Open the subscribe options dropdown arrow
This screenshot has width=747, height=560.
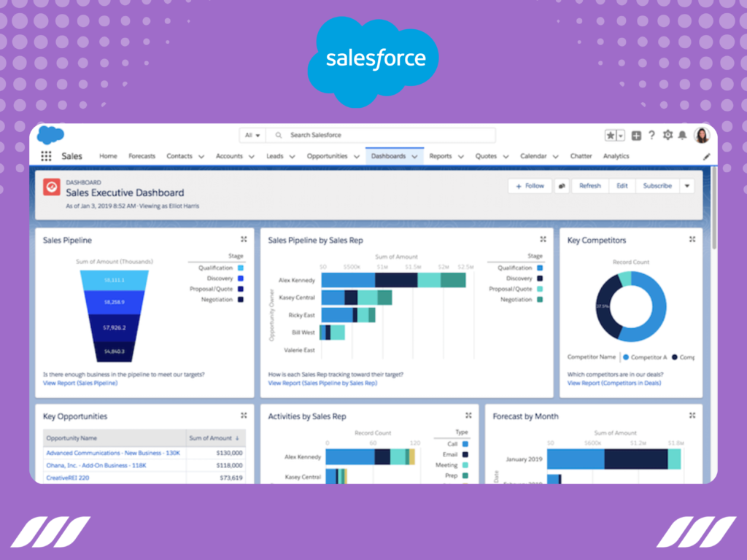[686, 186]
